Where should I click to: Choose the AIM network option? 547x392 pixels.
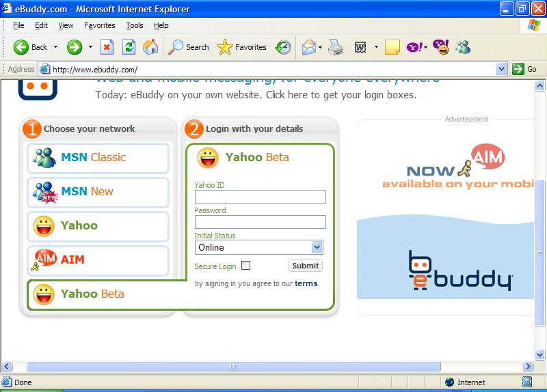click(x=98, y=260)
